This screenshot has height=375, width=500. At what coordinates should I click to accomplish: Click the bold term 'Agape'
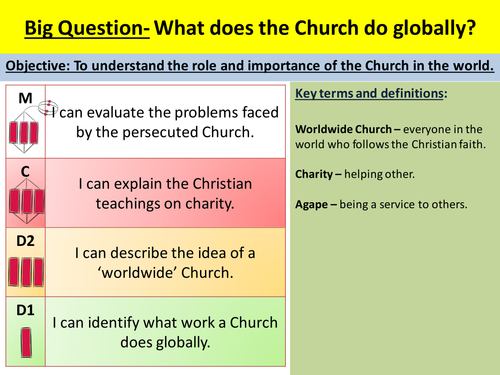point(311,204)
